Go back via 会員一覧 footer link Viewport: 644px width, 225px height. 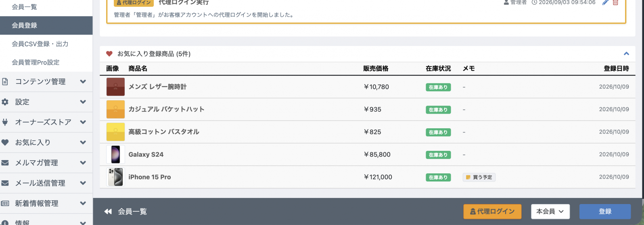(132, 212)
